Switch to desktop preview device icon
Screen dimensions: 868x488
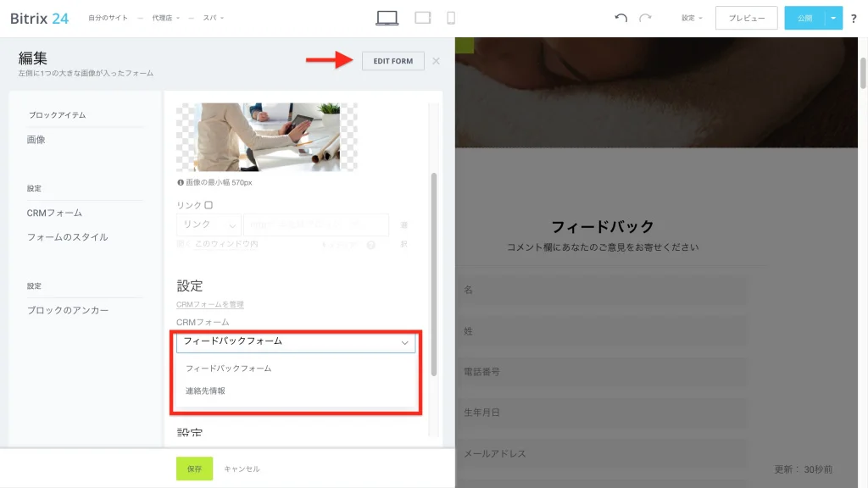click(x=387, y=19)
